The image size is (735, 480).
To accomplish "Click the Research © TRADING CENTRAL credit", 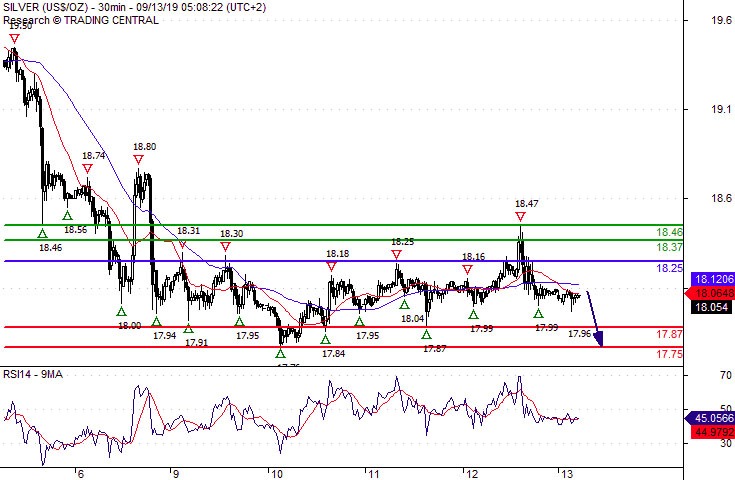I will [81, 20].
